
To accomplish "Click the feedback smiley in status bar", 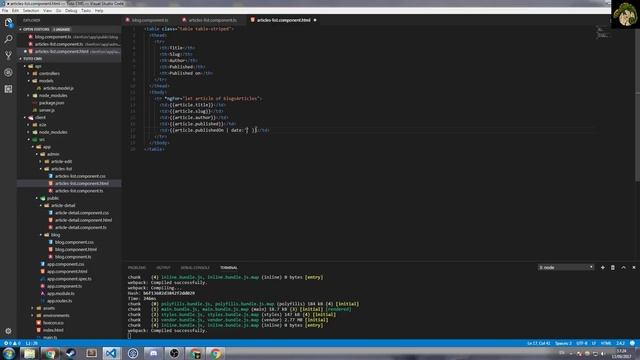I will [632, 343].
